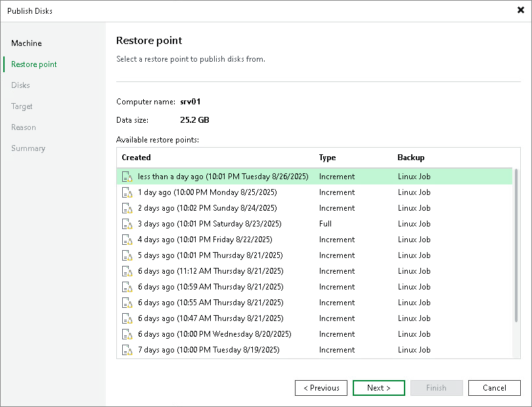Click the restore point icon for Wednesday 8/20/2025

(127, 334)
